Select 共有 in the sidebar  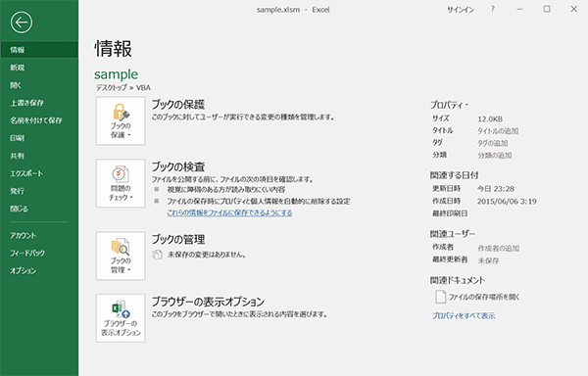pos(39,156)
